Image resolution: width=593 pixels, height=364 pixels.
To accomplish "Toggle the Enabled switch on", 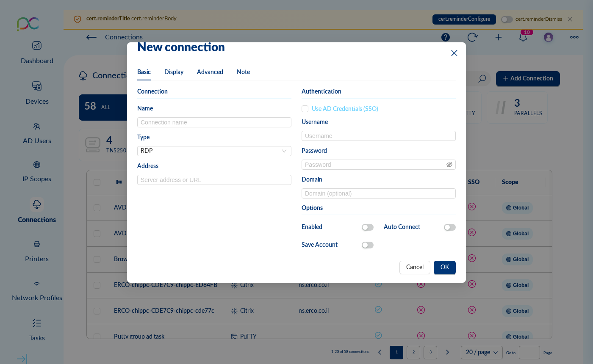I will click(367, 227).
